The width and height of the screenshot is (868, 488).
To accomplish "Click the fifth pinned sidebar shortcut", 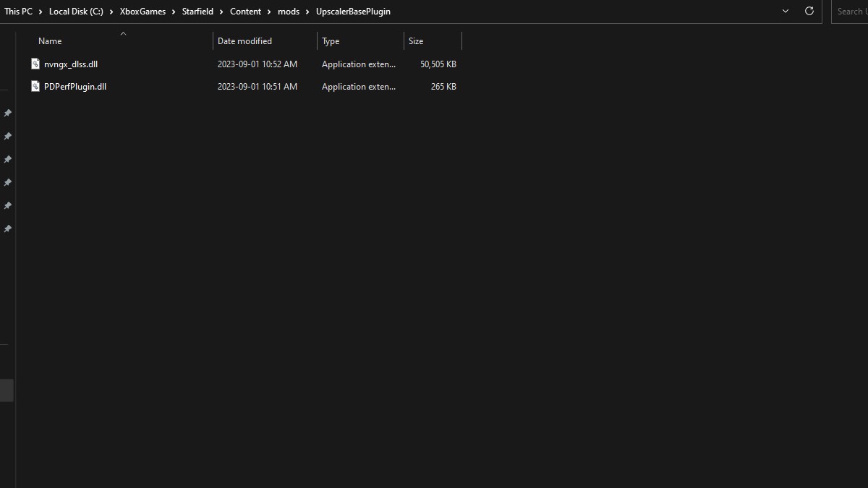I will (7, 205).
